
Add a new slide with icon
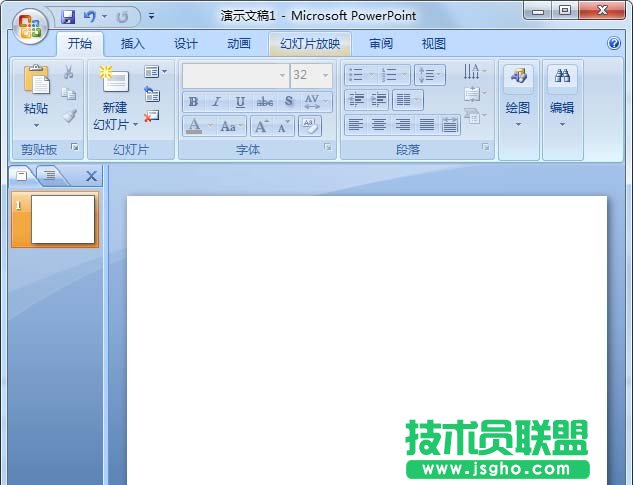tap(115, 80)
